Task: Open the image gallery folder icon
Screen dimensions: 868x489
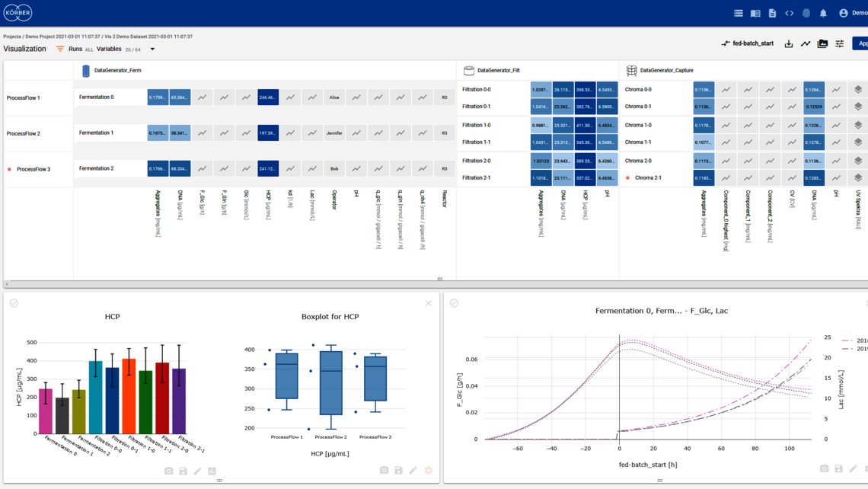Action: tap(822, 44)
